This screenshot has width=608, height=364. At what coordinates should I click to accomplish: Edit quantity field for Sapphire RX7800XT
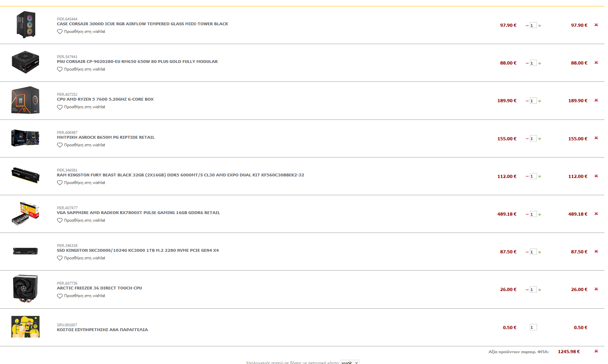(533, 214)
